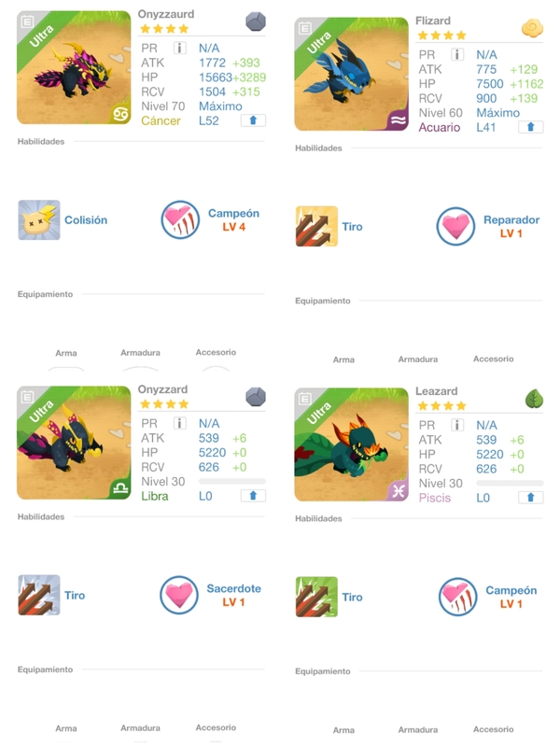
Task: Open the PR info button for Onyzzaurd
Action: 179,49
